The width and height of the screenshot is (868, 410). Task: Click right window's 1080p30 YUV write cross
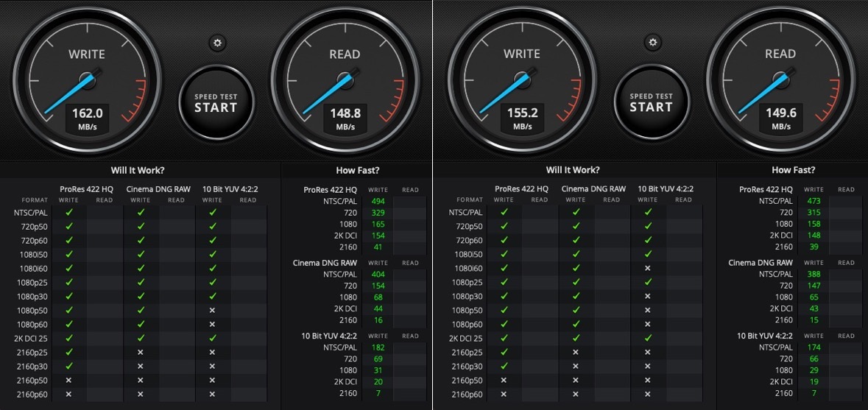[x=648, y=297]
